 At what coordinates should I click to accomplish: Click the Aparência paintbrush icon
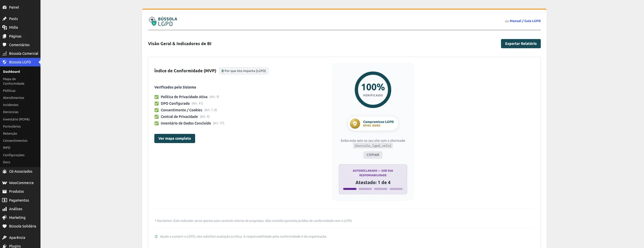click(x=4, y=238)
